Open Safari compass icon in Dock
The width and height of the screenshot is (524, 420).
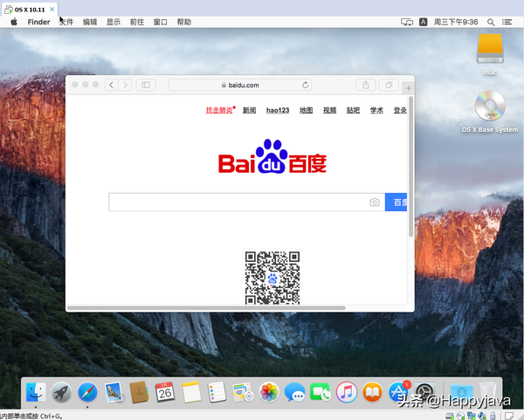pyautogui.click(x=87, y=392)
